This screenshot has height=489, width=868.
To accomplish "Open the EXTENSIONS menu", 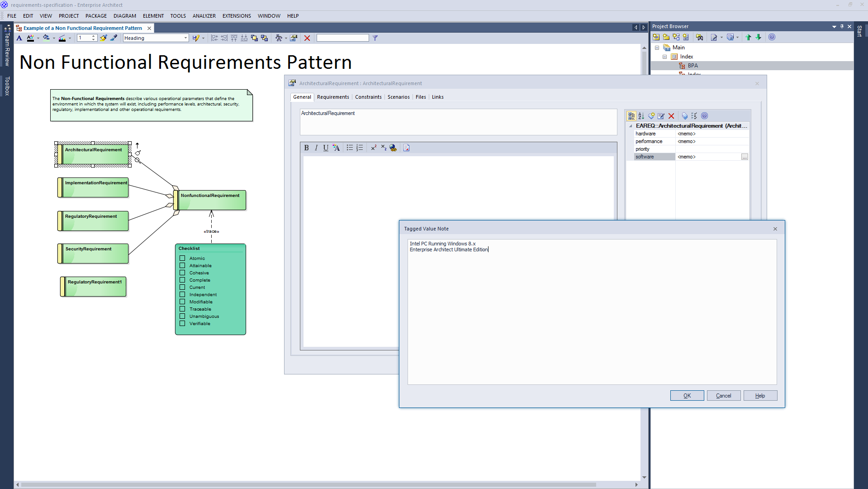I will tap(237, 16).
